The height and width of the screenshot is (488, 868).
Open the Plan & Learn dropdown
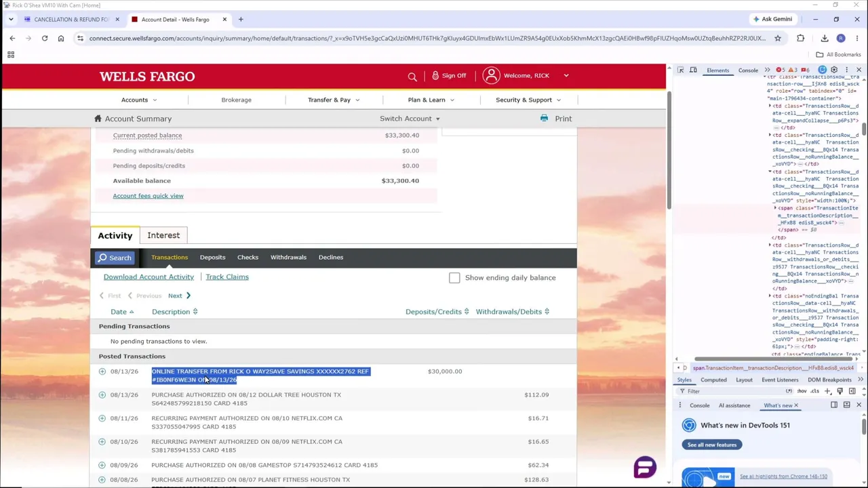click(431, 100)
